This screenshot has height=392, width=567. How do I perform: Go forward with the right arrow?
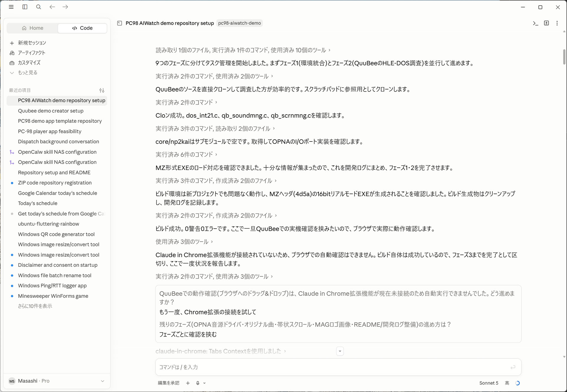65,7
